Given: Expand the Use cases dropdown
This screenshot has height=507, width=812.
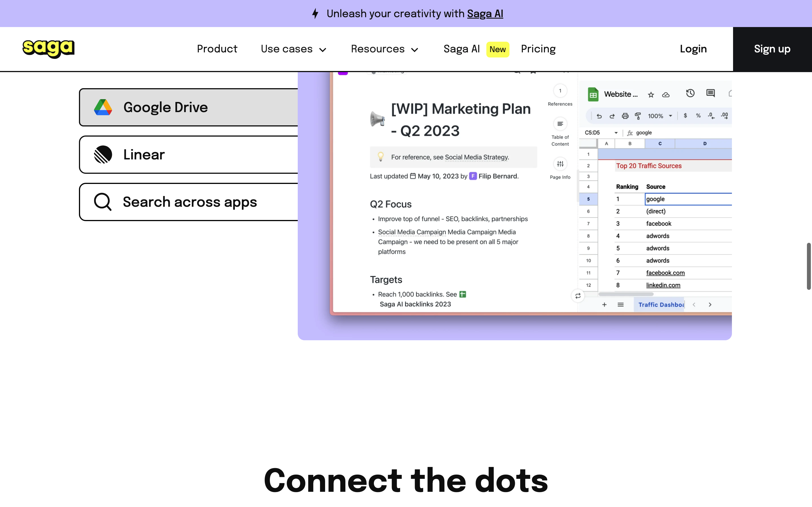Looking at the screenshot, I should [293, 49].
